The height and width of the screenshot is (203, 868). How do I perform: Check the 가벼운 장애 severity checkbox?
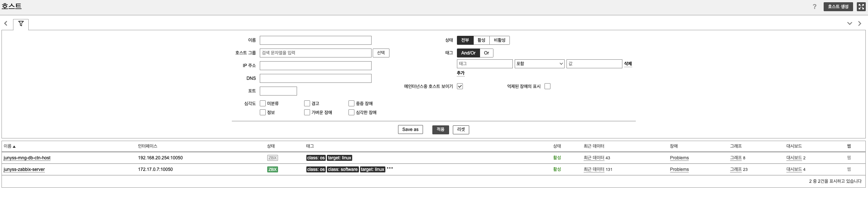tap(307, 112)
